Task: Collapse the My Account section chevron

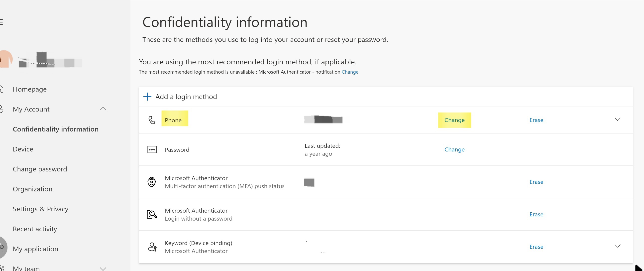Action: (103, 109)
